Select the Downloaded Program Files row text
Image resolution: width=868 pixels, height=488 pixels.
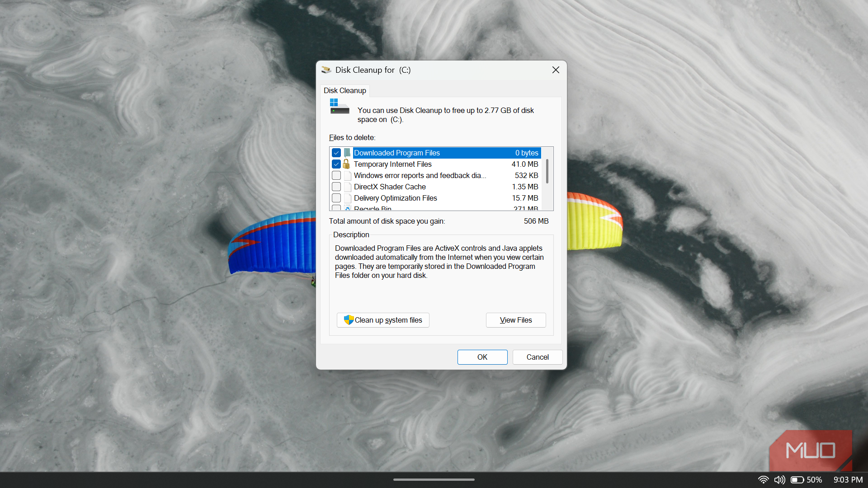tap(397, 153)
